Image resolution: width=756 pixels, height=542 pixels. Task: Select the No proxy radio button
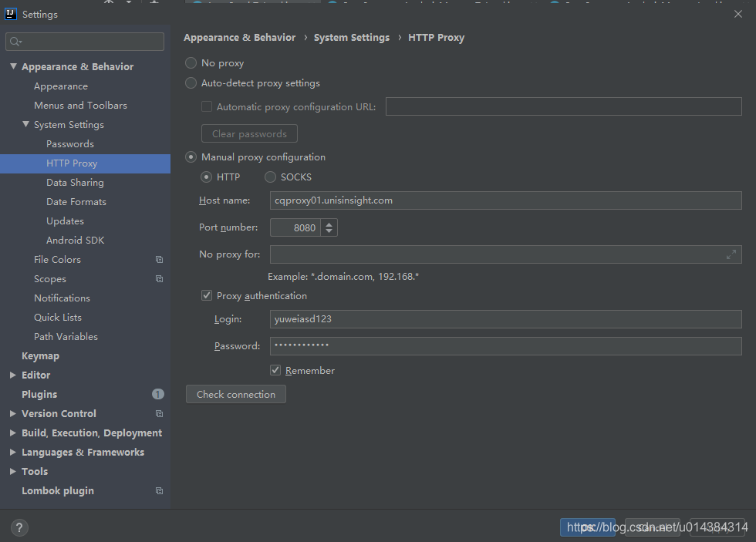point(191,63)
